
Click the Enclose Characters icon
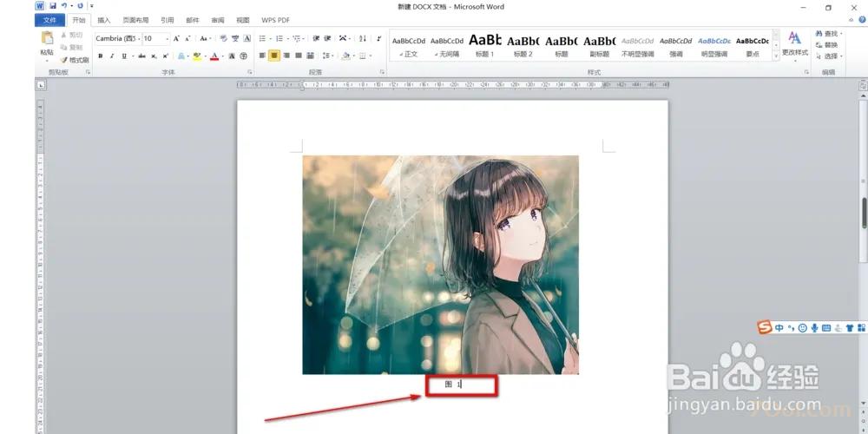point(244,56)
